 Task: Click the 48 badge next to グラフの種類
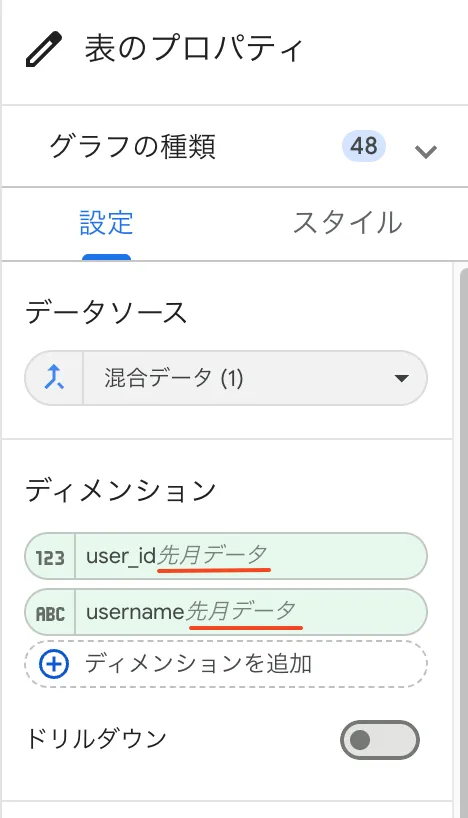[x=364, y=146]
